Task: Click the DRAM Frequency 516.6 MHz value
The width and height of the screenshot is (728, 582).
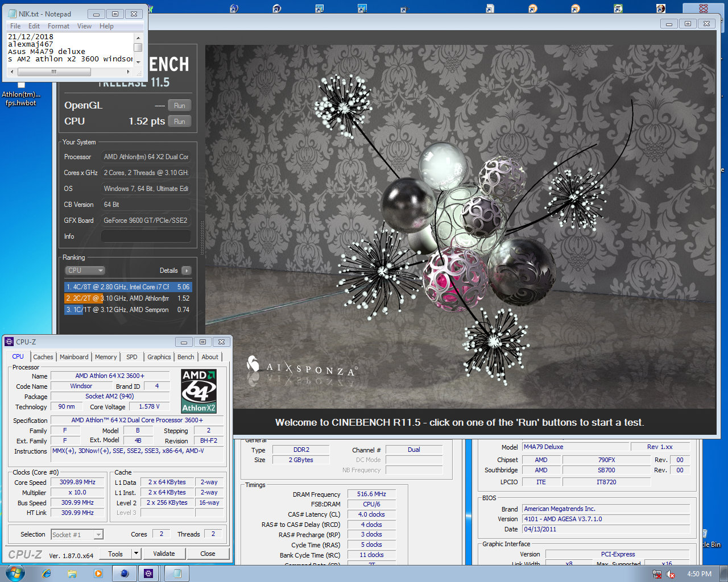Action: [371, 494]
